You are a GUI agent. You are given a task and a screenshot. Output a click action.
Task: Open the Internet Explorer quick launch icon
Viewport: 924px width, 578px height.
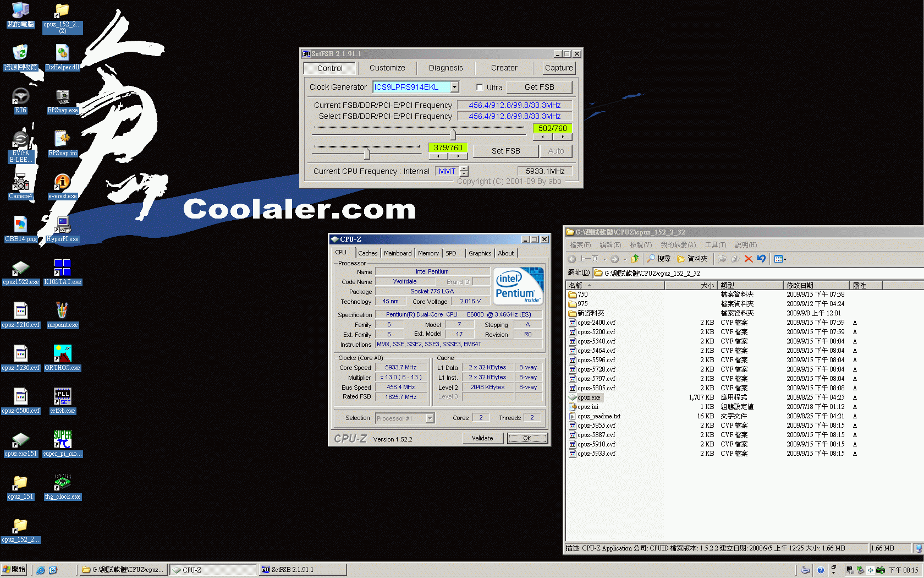pos(41,570)
